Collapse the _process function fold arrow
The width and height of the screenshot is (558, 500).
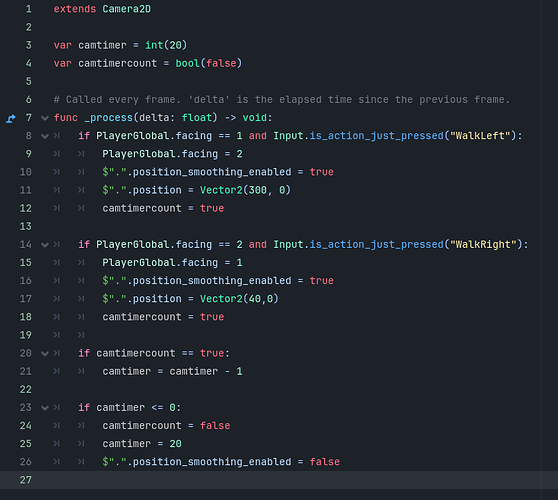(44, 118)
